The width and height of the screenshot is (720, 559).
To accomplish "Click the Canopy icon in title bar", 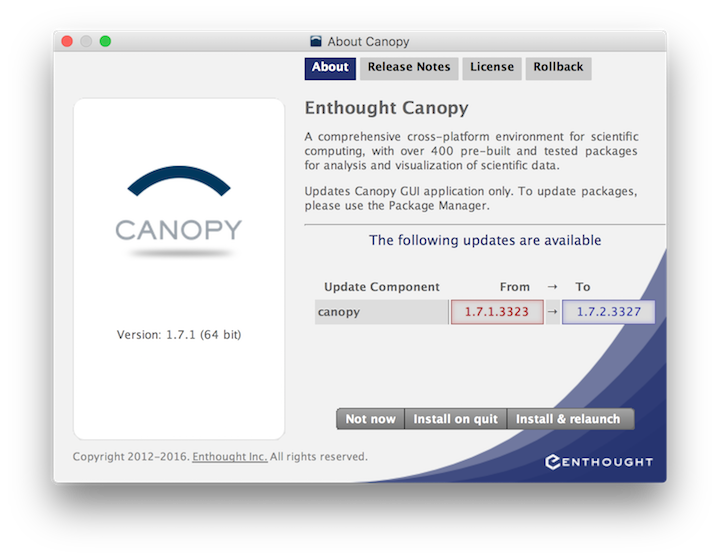I will point(315,41).
